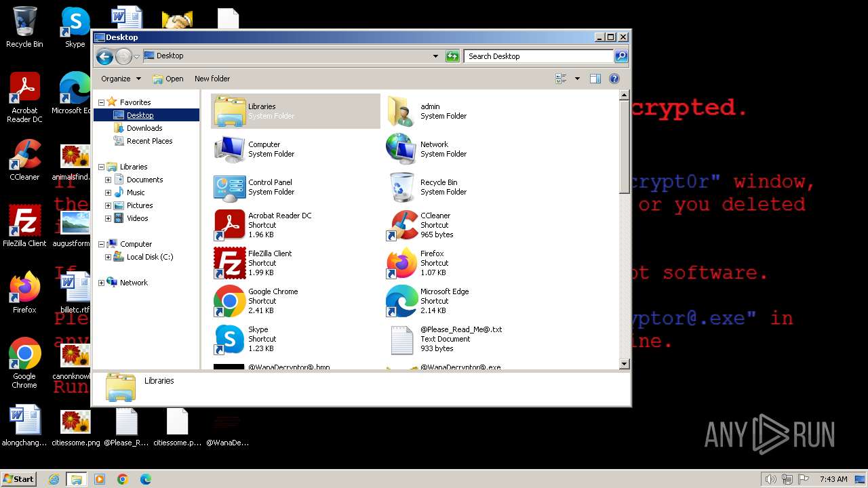Click the Forward navigation button
Viewport: 868px width, 488px height.
click(123, 56)
